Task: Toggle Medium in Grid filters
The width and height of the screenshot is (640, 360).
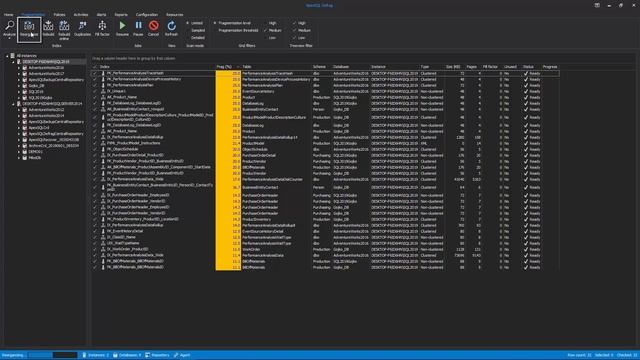Action: click(x=273, y=30)
